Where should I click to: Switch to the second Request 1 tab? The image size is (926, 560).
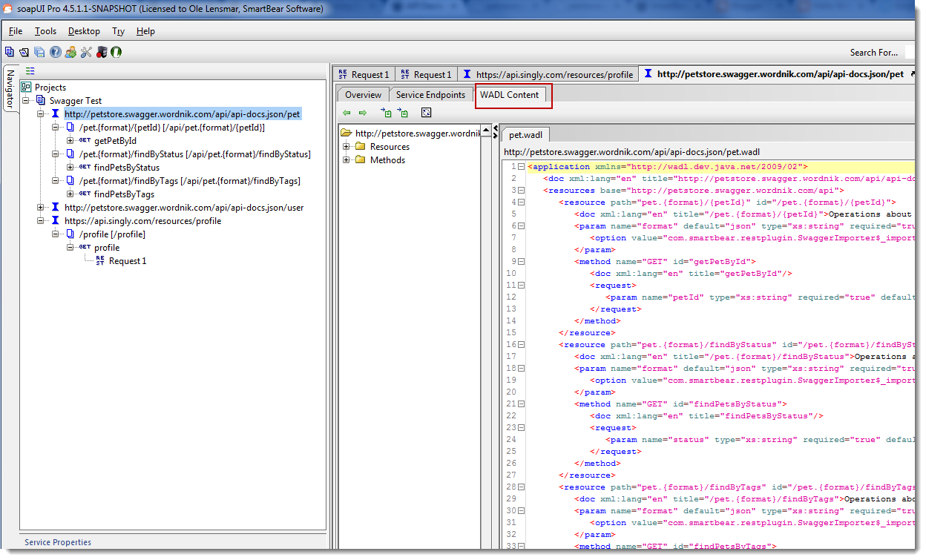[426, 74]
